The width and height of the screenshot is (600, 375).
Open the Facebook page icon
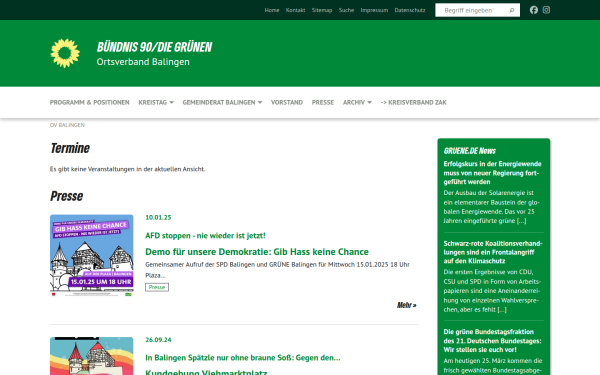534,10
